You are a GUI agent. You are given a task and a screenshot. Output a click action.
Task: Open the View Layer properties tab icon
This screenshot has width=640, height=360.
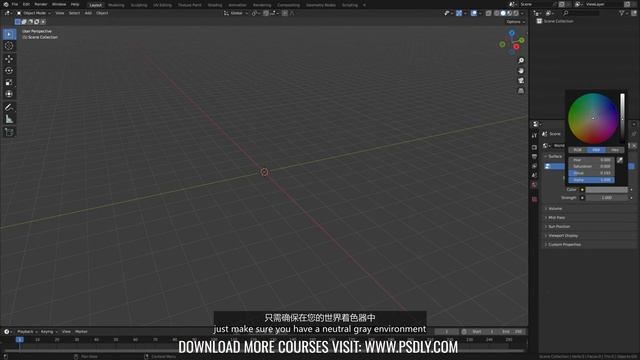[534, 166]
